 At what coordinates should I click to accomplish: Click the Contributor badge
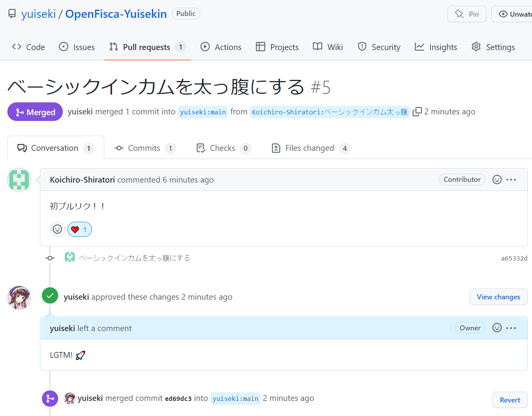click(x=462, y=180)
